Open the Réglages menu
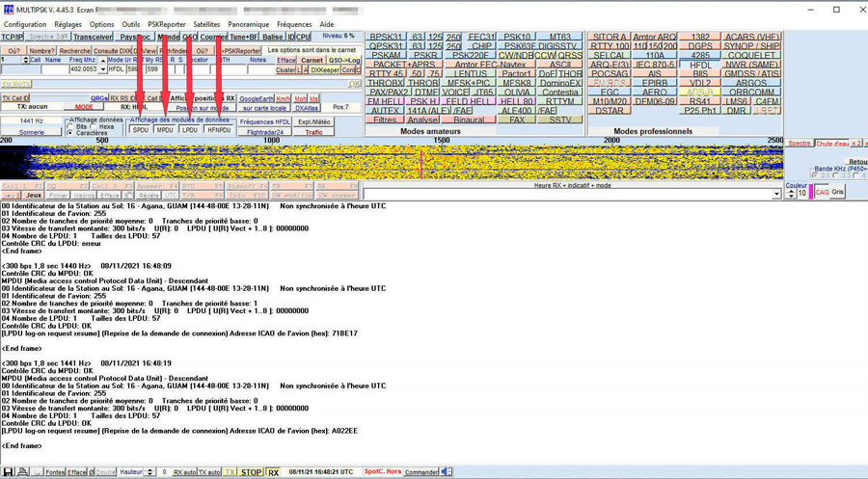 click(68, 24)
